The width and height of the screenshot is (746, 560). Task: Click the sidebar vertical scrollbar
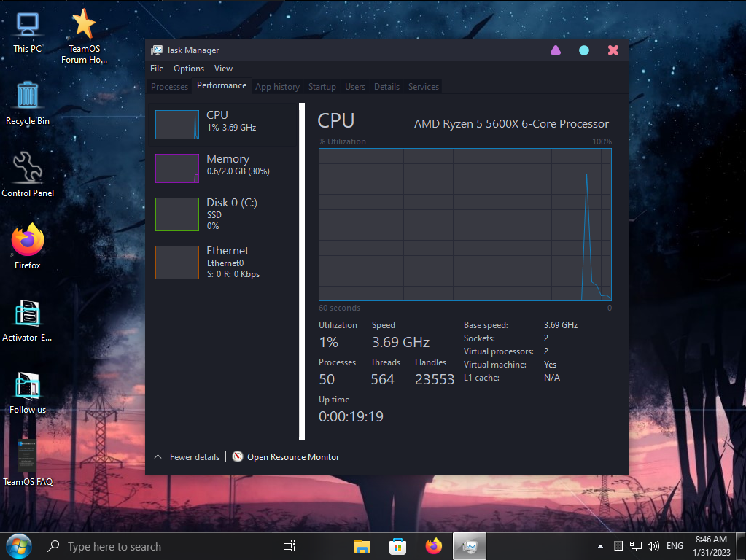[x=302, y=271]
